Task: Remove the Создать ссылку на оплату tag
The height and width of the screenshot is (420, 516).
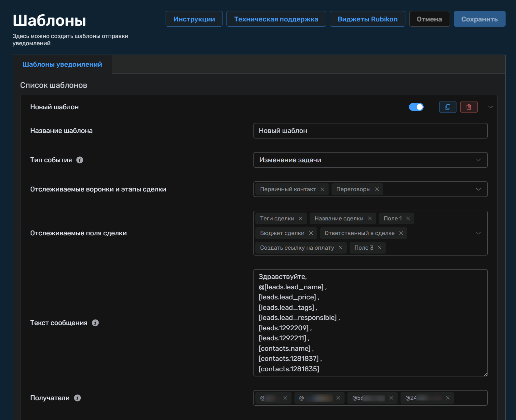Action: tap(341, 248)
